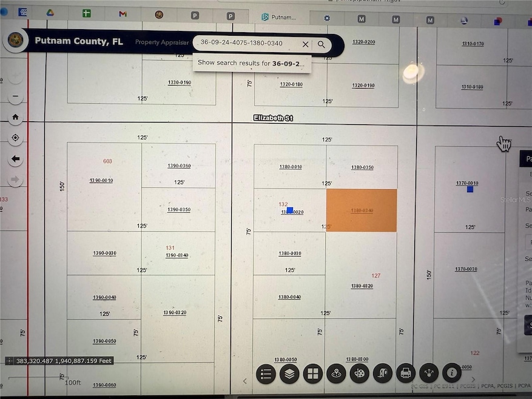Screen dimensions: 532x399
Task: Clear the parcel search text
Action: click(x=305, y=44)
